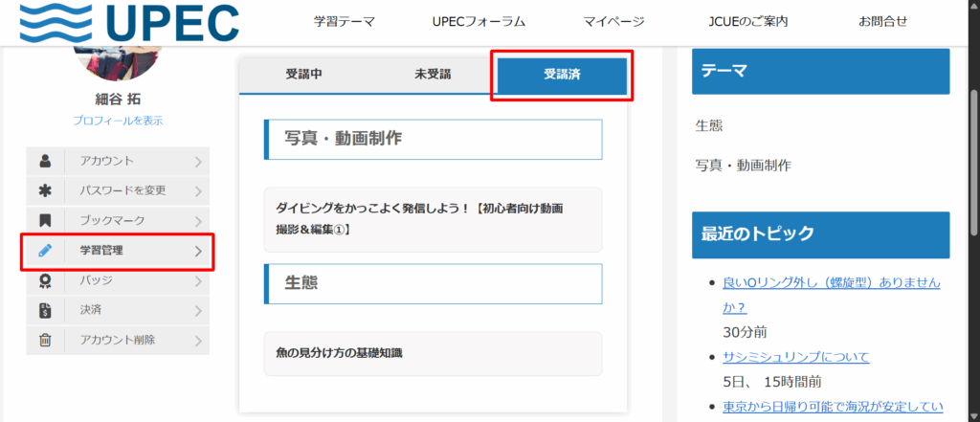Open the サシミシュリンプについて topic link

click(x=795, y=357)
